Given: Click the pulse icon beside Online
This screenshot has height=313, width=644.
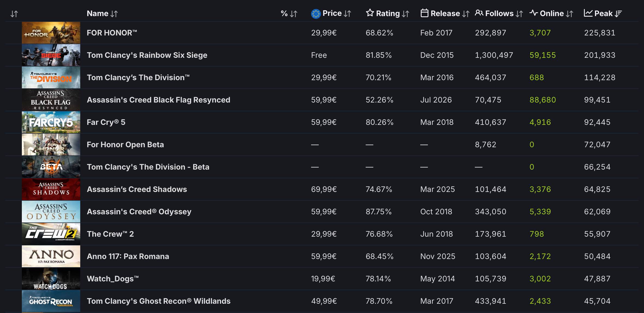Looking at the screenshot, I should coord(533,13).
